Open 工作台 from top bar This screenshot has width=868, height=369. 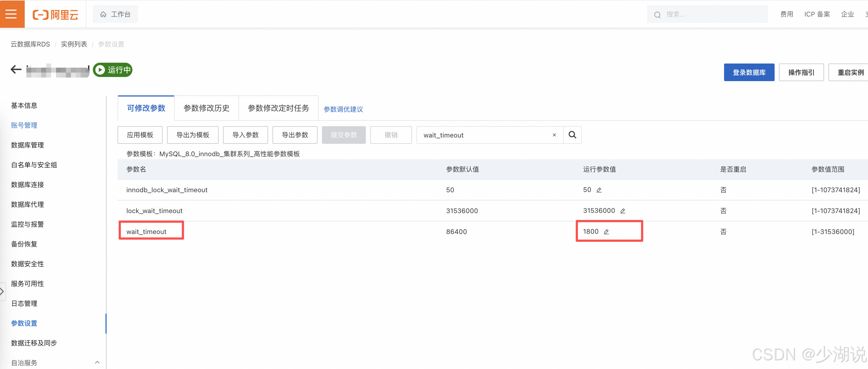tap(115, 14)
